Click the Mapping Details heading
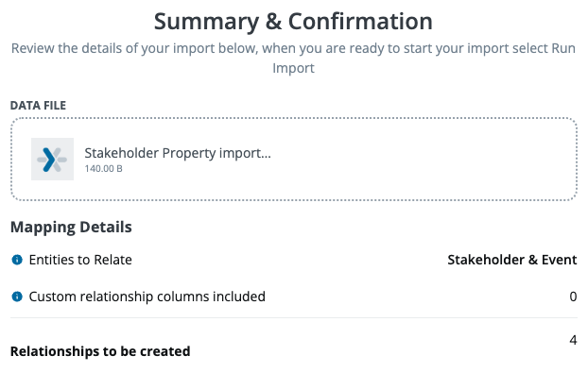This screenshot has width=588, height=373. tap(71, 227)
